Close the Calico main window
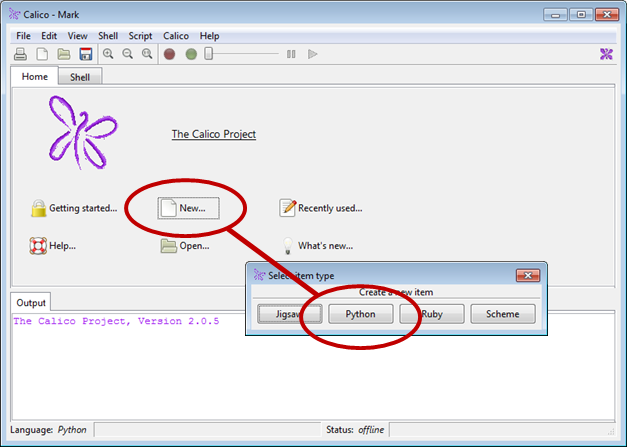The height and width of the screenshot is (447, 627). coord(607,15)
